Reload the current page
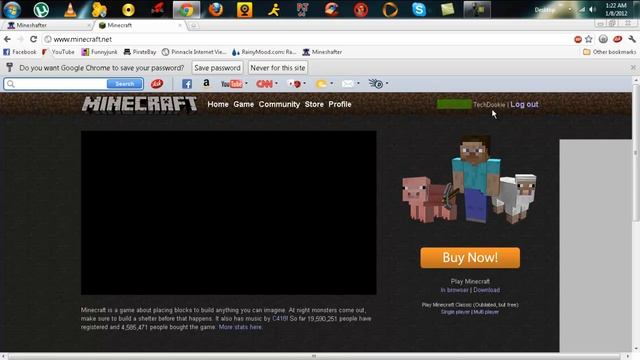The width and height of the screenshot is (640, 360). point(33,39)
